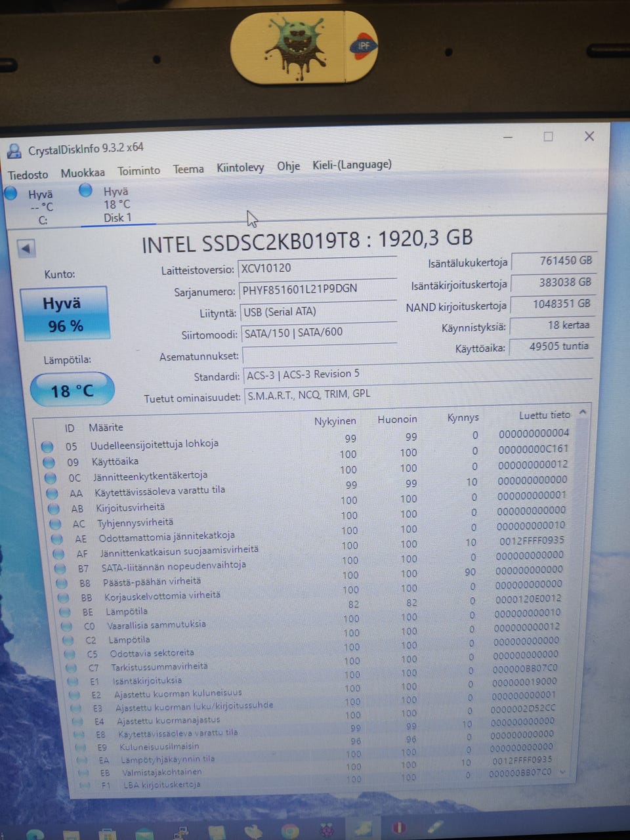This screenshot has width=630, height=840.
Task: Click status icon for Jännittenkatkaisun suojaamisvirheitä row
Action: (59, 554)
